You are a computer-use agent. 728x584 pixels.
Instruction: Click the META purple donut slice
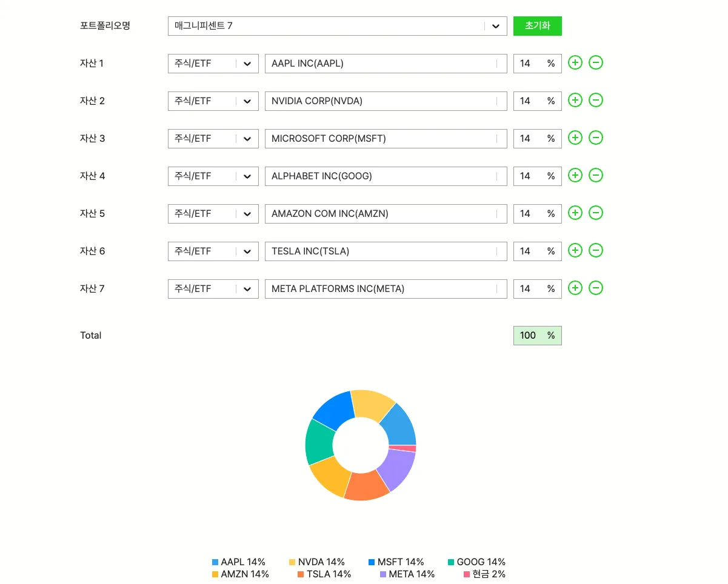click(397, 470)
